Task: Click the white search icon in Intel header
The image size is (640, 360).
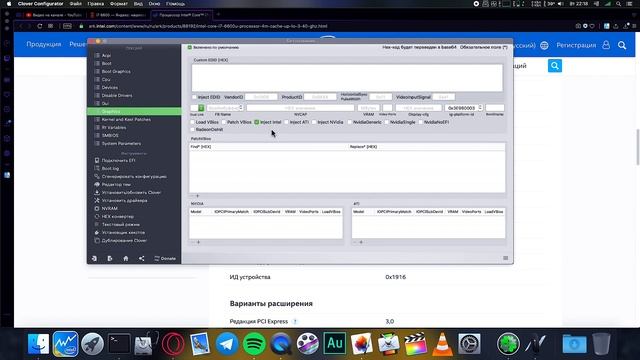Action: (x=622, y=45)
